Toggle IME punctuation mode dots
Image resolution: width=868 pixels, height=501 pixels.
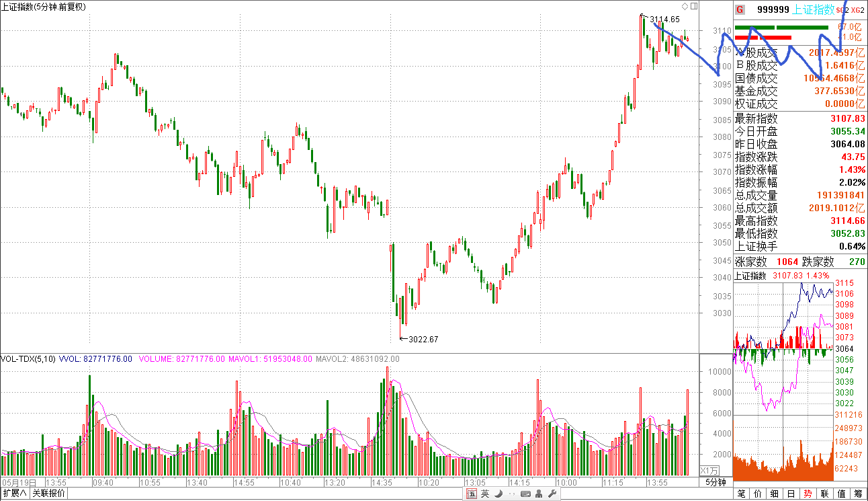coord(511,494)
